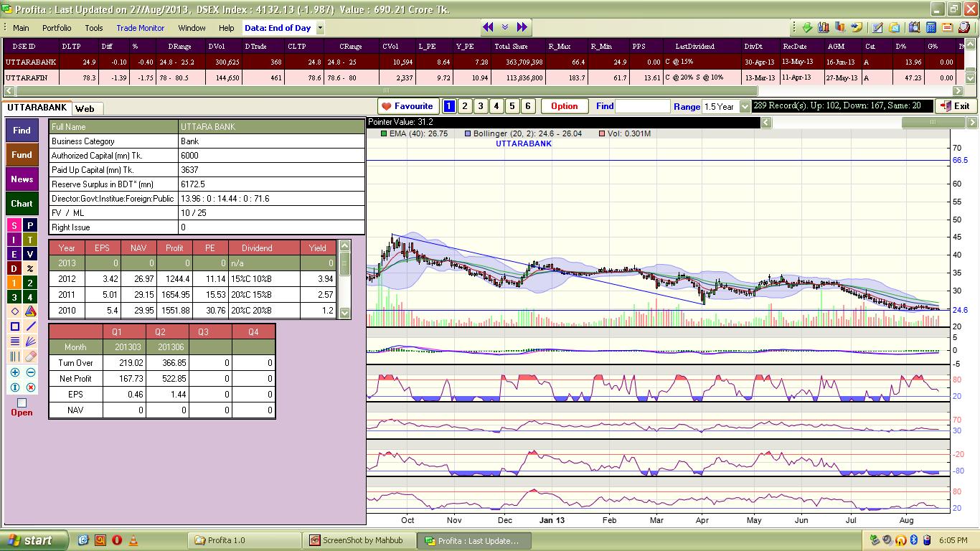Open the blue calculator icon
This screenshot has width=980, height=551.
coord(931,28)
